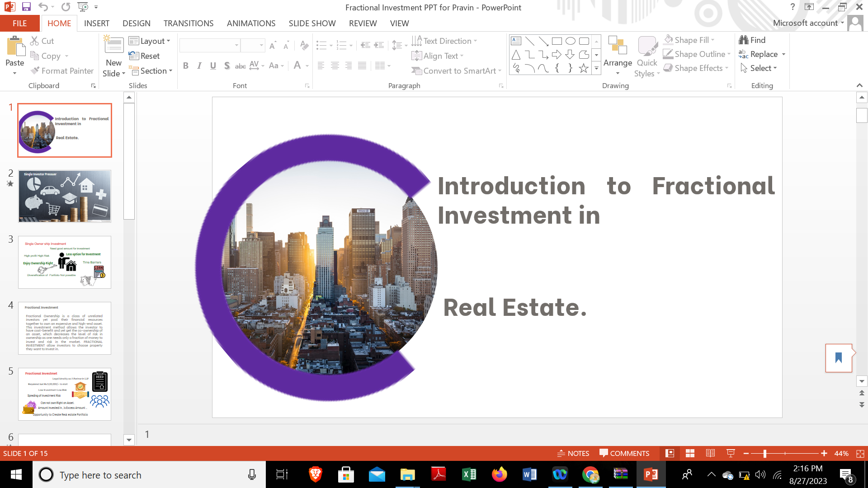Expand the shapes gallery More arrow
The width and height of the screenshot is (868, 488).
click(597, 68)
